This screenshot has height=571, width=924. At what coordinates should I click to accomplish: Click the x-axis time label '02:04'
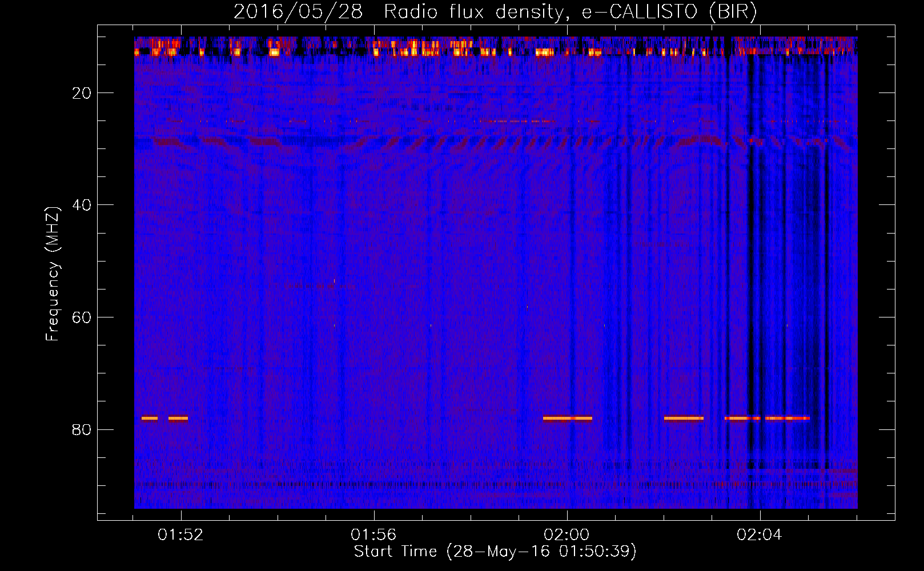coord(760,535)
